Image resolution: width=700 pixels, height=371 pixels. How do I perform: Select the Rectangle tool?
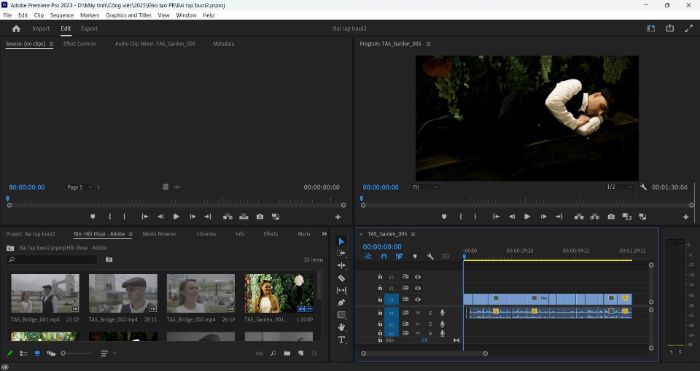[342, 315]
